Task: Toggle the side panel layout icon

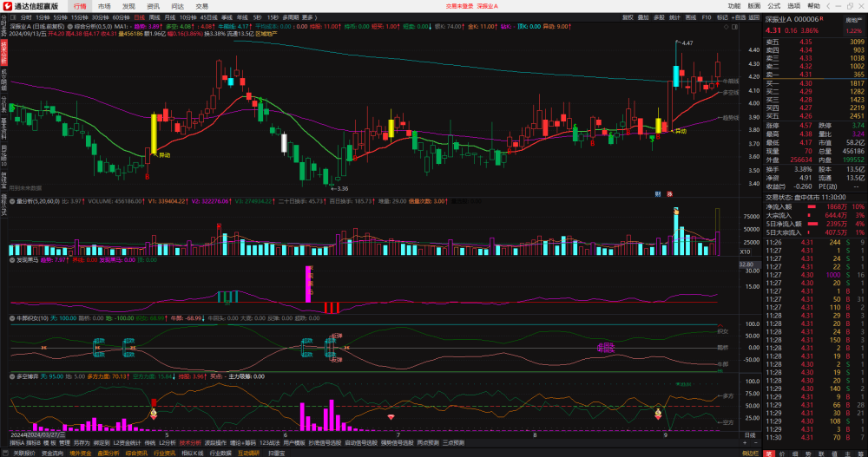Action: tap(734, 27)
